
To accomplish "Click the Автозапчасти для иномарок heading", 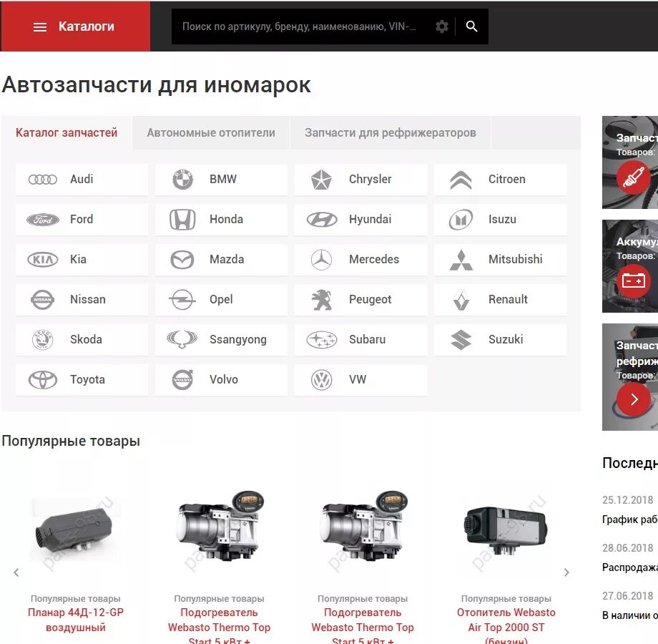I will (156, 85).
